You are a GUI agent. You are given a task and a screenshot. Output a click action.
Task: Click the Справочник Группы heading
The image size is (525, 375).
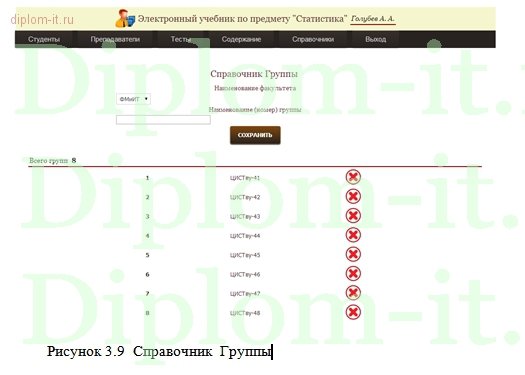click(254, 74)
